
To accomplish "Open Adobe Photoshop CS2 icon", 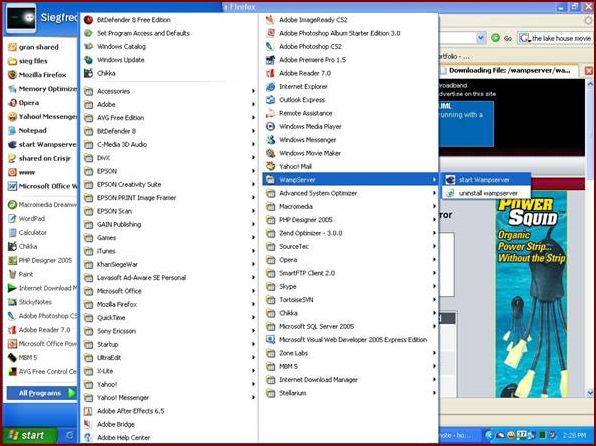I will tap(270, 46).
